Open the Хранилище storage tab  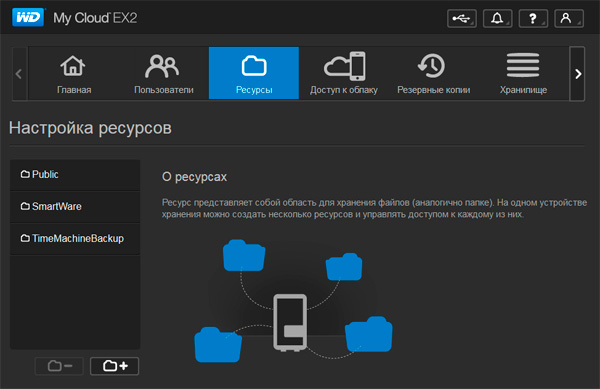[x=523, y=73]
